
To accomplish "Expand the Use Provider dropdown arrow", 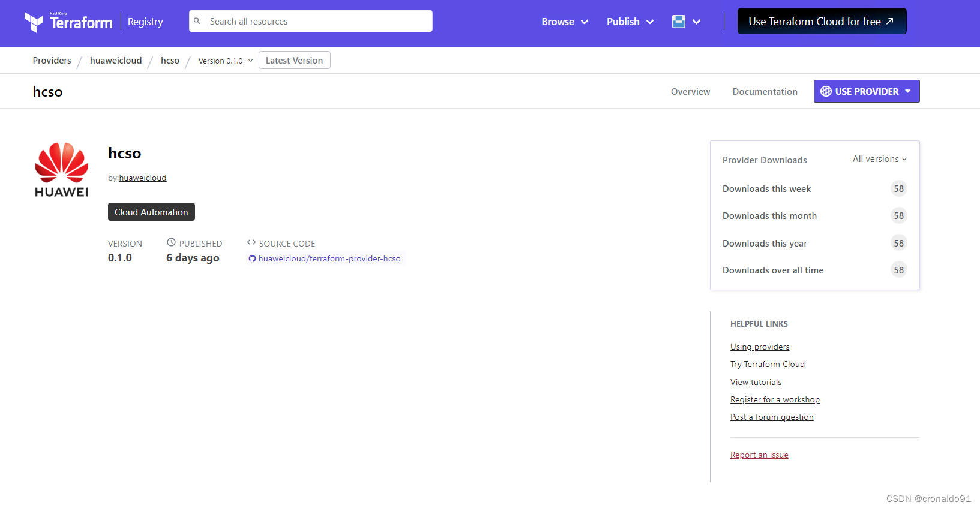I will [908, 91].
